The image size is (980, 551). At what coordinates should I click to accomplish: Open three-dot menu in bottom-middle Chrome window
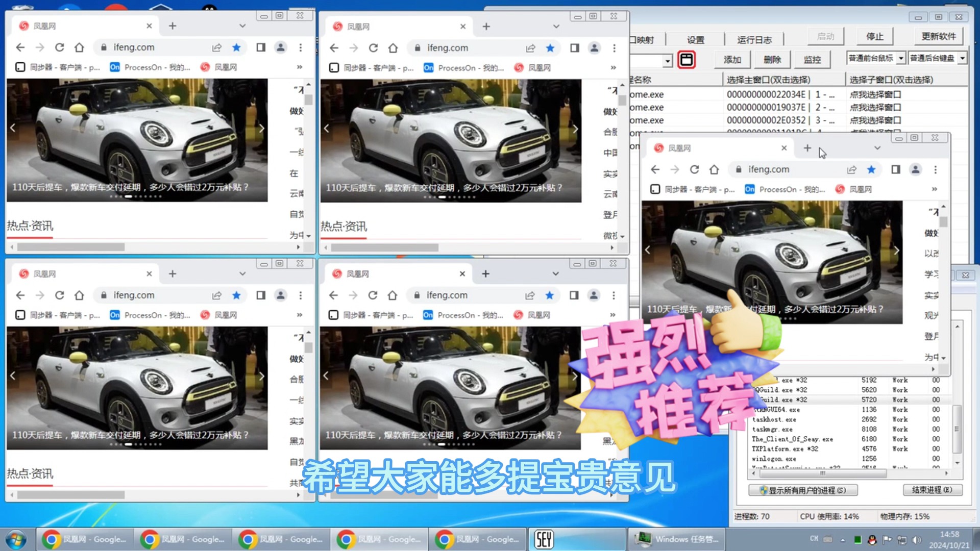(614, 295)
